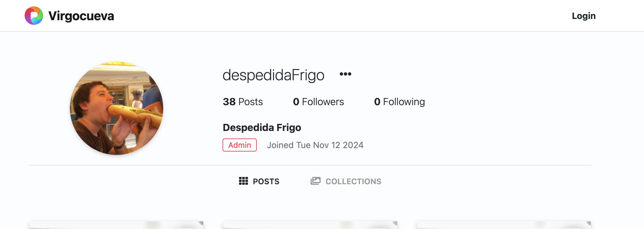
Task: Select the stacked images icon before COLLECTIONS
Action: coord(315,181)
